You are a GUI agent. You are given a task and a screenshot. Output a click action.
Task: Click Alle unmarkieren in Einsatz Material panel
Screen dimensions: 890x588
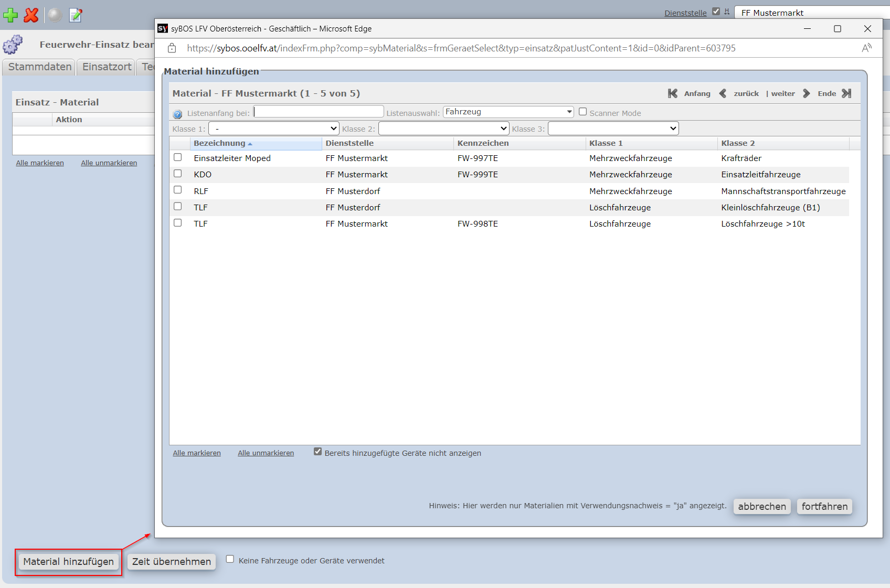coord(109,163)
